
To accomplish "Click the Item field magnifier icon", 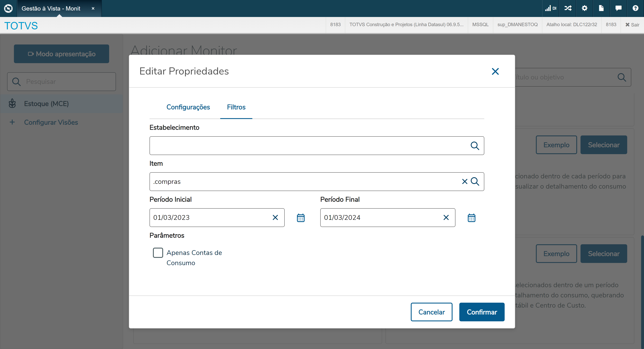I will (x=475, y=181).
